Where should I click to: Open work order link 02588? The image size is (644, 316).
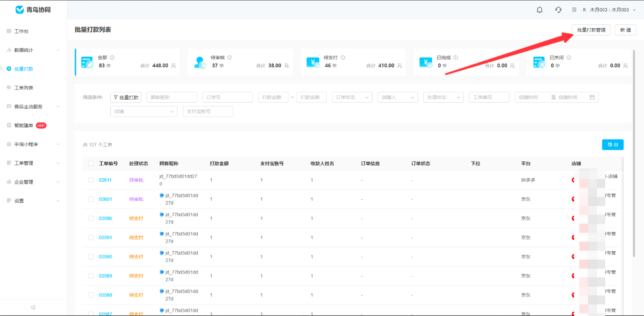pos(105,295)
